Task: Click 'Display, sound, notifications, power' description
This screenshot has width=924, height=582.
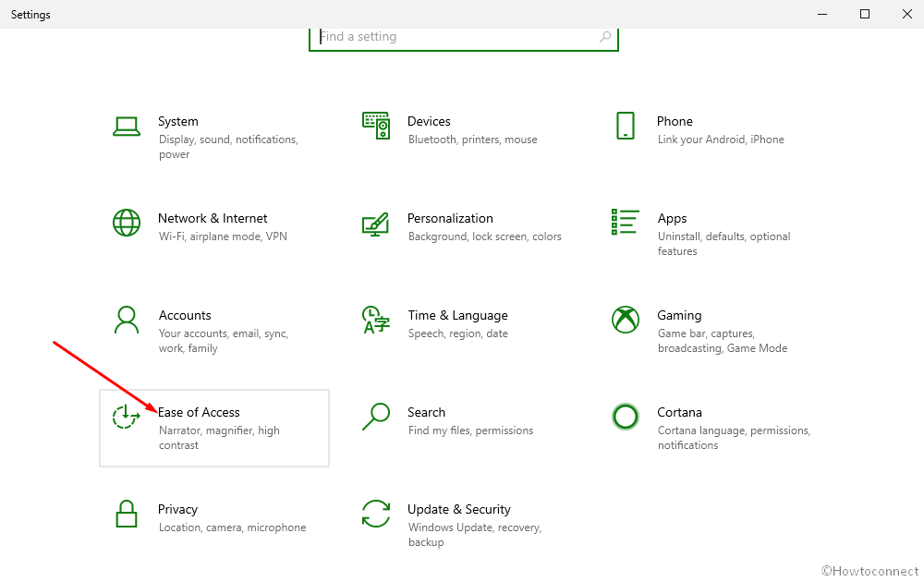Action: (228, 147)
